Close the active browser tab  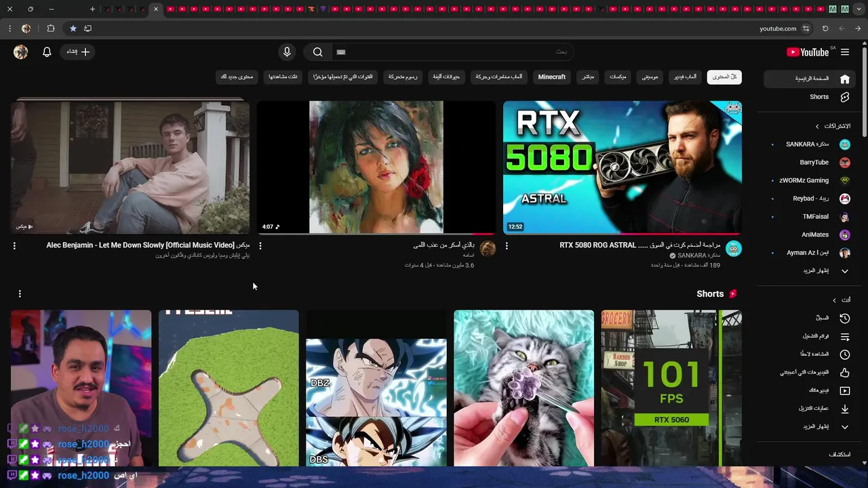(155, 9)
